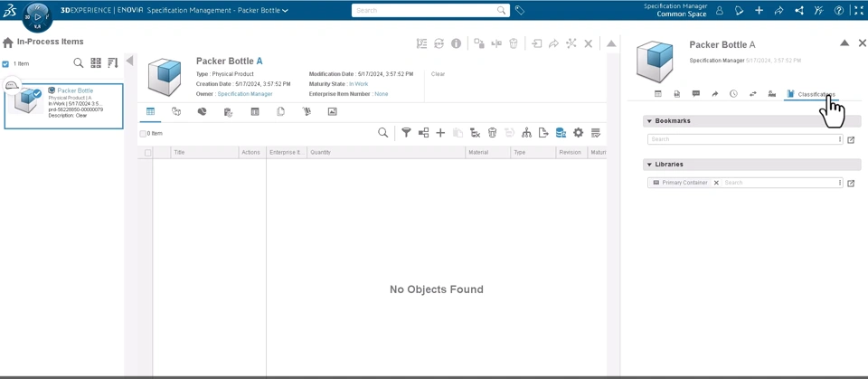Image resolution: width=868 pixels, height=379 pixels.
Task: Collapse the right panel header triangle
Action: coord(844,43)
